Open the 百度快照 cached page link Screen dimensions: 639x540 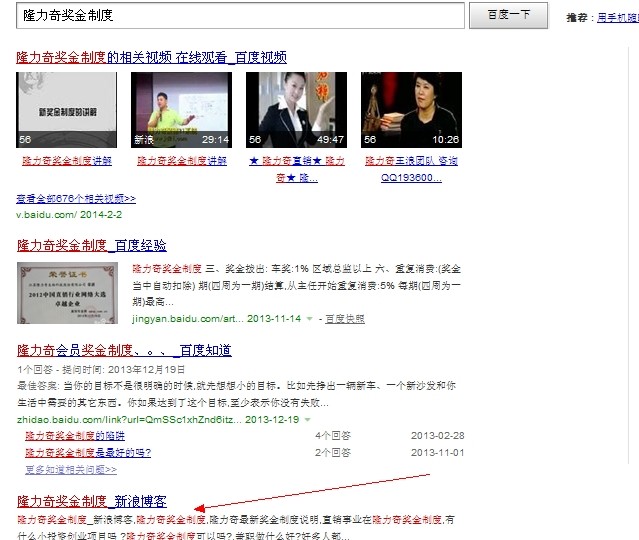[x=345, y=319]
